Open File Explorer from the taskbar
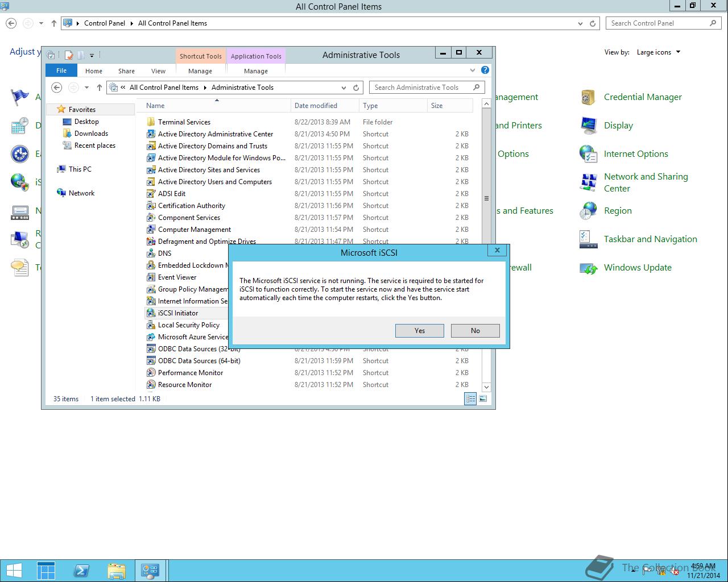Viewport: 728px width, 582px height. [116, 571]
